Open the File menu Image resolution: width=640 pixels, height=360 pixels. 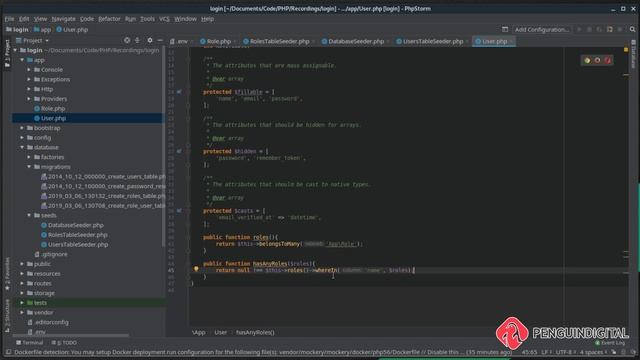(9, 19)
